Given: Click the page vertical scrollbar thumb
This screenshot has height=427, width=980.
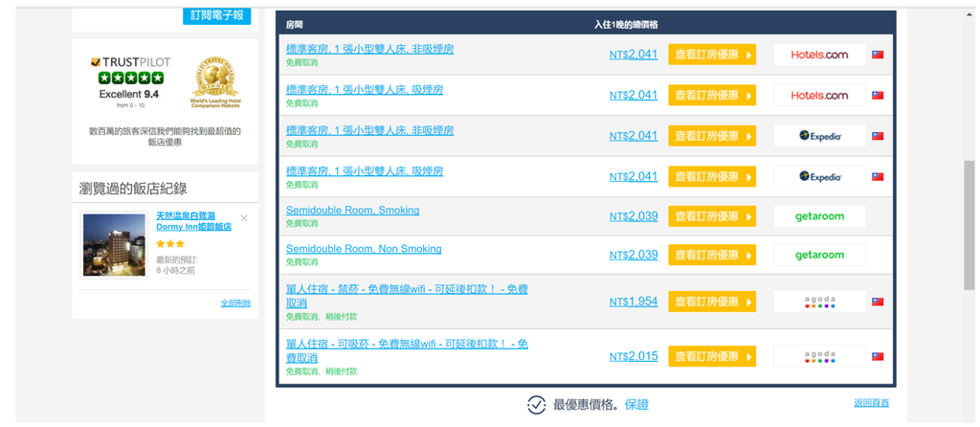Looking at the screenshot, I should [x=969, y=225].
